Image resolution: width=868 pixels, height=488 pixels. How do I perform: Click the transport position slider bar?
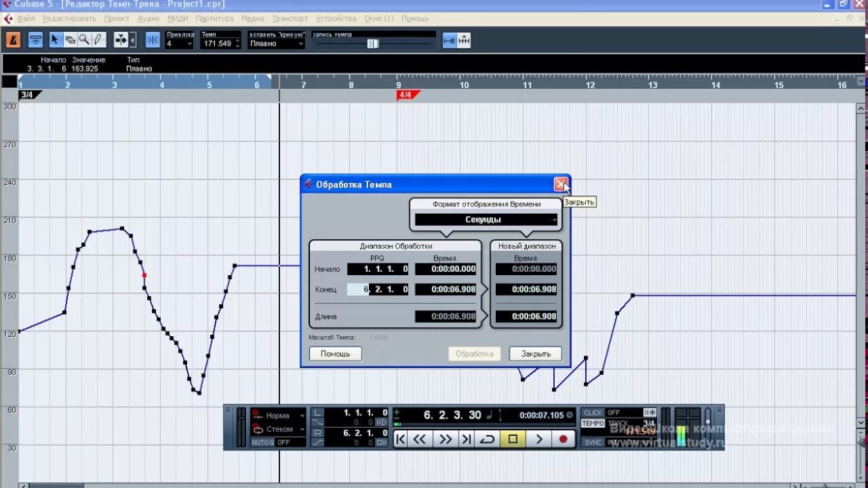483,424
